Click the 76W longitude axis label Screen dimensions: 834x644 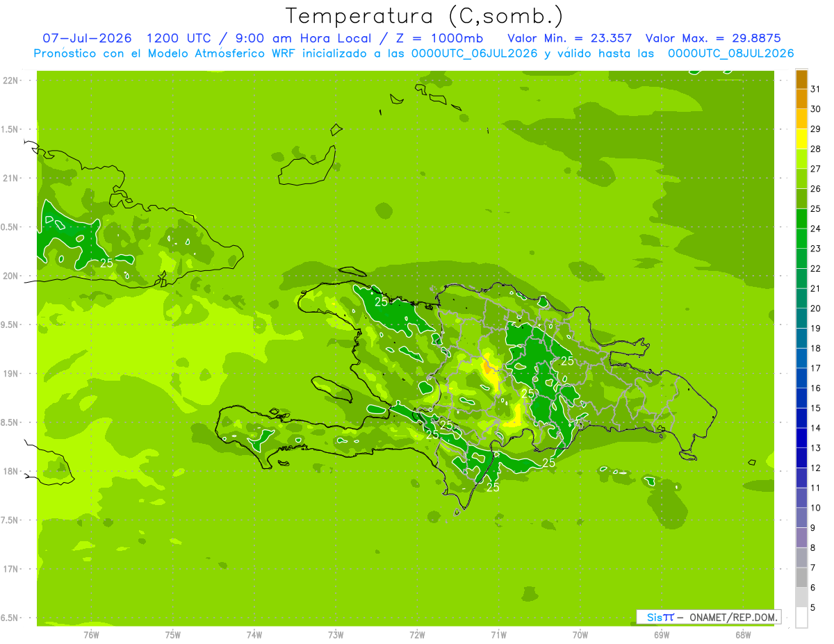[91, 634]
